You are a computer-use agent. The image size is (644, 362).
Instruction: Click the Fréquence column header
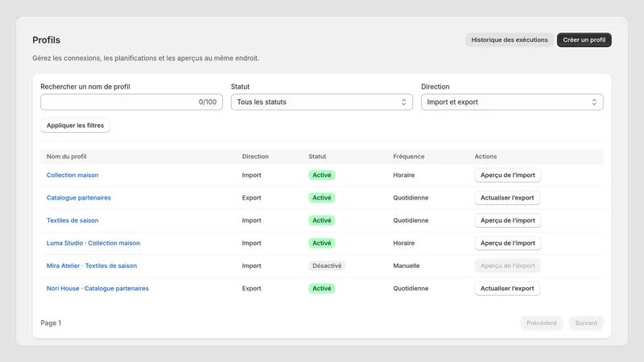pyautogui.click(x=409, y=156)
